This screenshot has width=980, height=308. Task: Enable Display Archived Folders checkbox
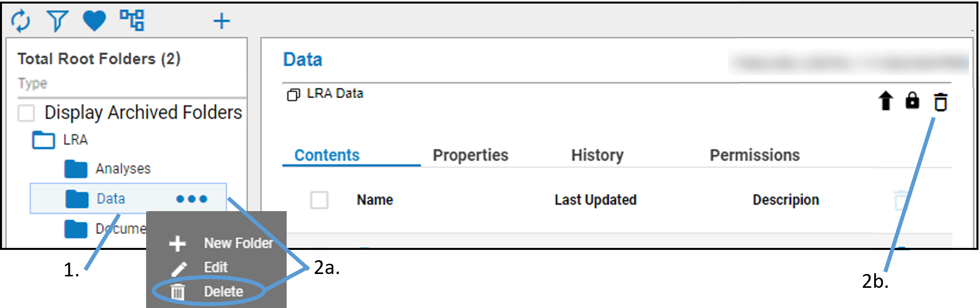tap(26, 113)
